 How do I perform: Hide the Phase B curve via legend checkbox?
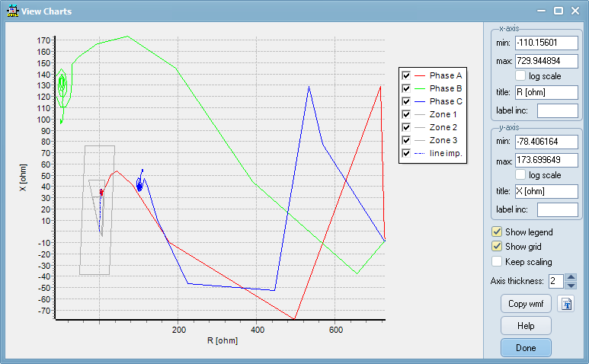[x=407, y=89]
